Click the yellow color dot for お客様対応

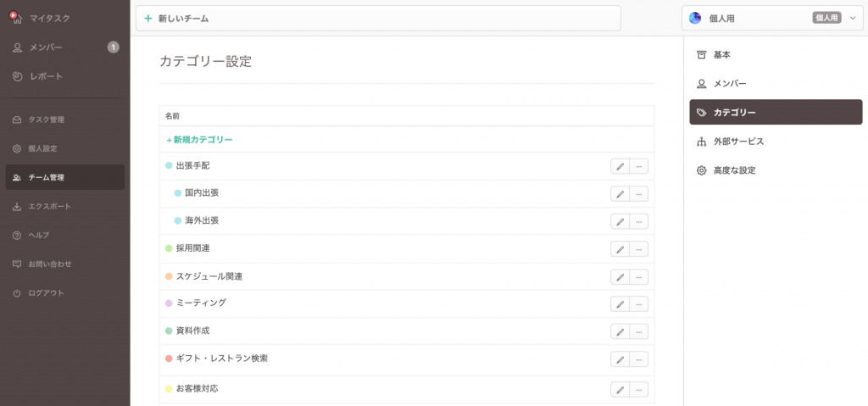(x=169, y=389)
